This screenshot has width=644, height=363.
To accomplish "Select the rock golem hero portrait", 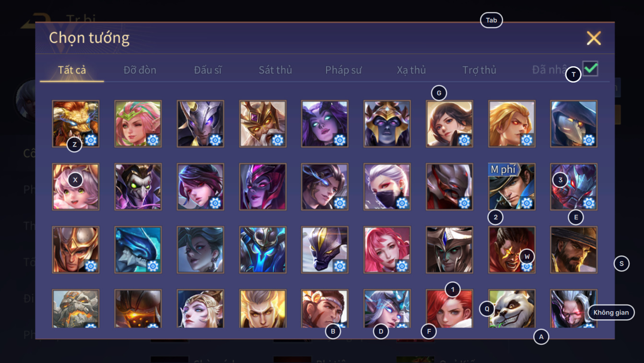I will tap(76, 309).
